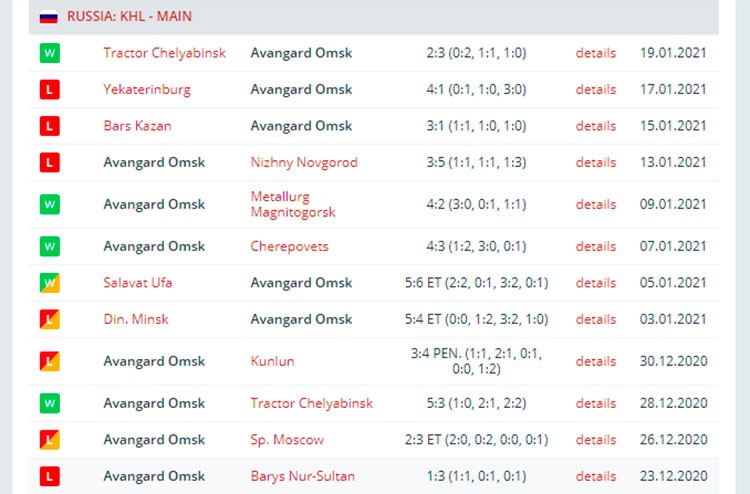Viewport: 750px width, 494px height.
Task: Select the Nizhny Novgorod team link
Action: 304,163
